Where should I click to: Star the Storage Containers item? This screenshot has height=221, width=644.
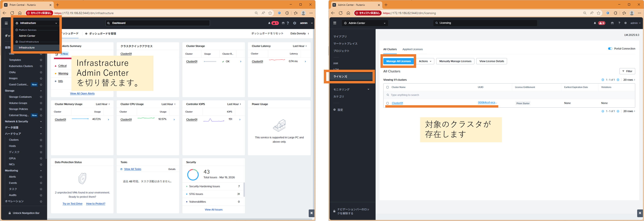(41, 97)
